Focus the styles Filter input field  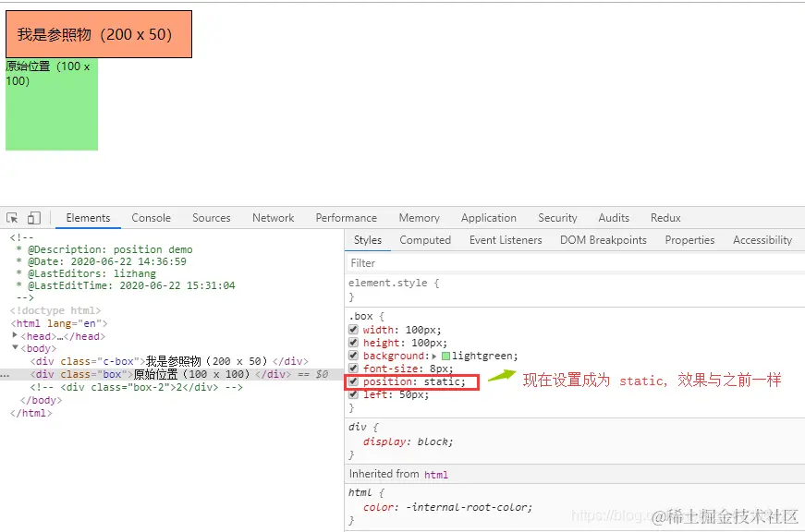(x=575, y=263)
